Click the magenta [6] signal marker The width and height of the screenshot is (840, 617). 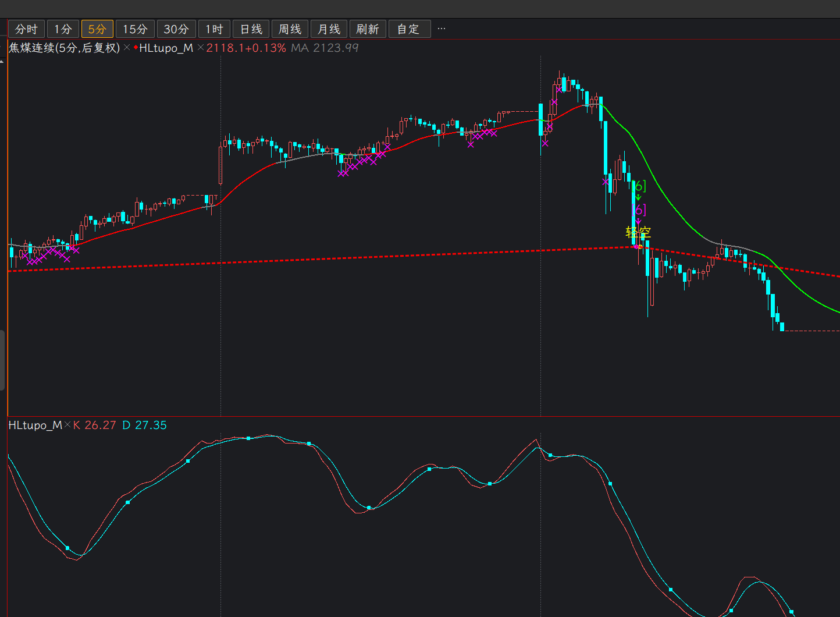[x=639, y=210]
